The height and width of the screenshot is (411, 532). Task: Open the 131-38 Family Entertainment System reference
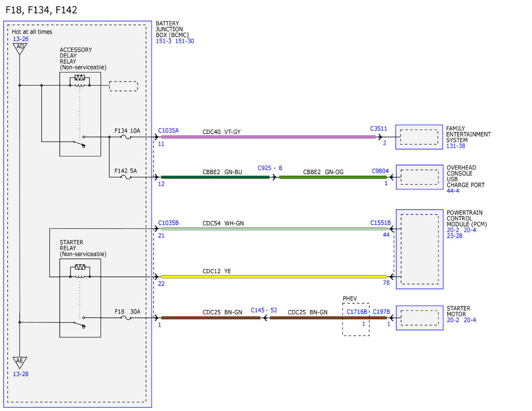coord(455,146)
